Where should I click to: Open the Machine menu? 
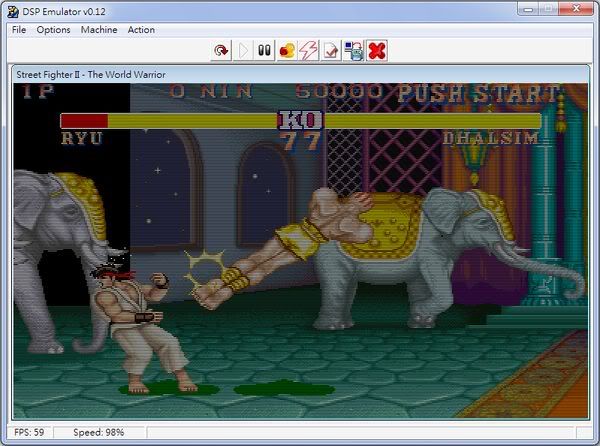99,30
